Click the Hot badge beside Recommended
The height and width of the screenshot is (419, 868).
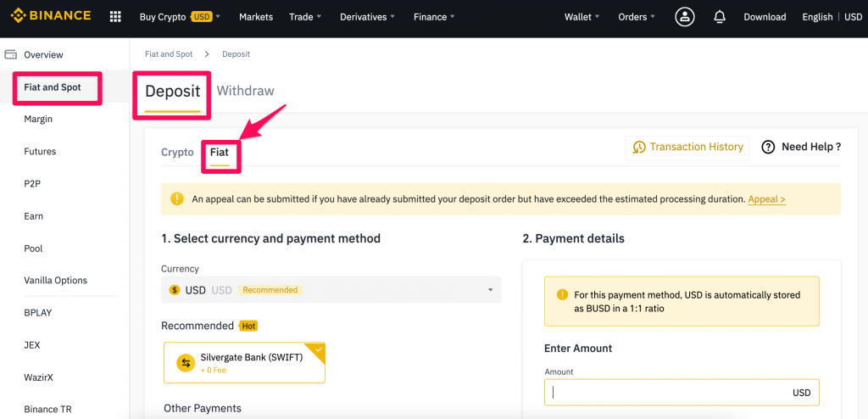[x=248, y=326]
